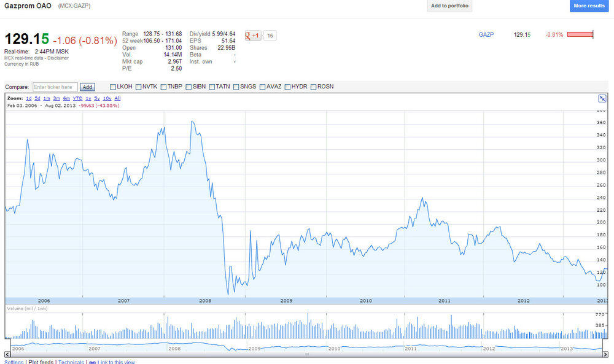Click the left scroll arrow of the timeline
614x364 pixels.
(x=7, y=354)
